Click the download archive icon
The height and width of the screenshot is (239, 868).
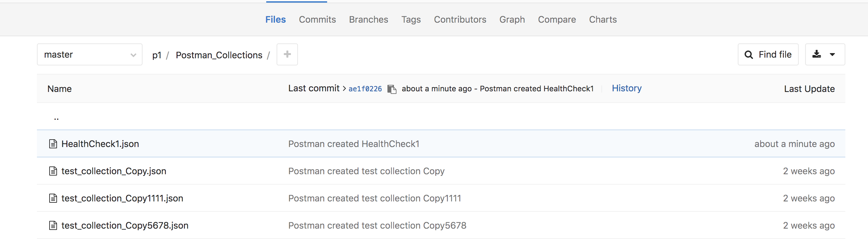point(817,54)
